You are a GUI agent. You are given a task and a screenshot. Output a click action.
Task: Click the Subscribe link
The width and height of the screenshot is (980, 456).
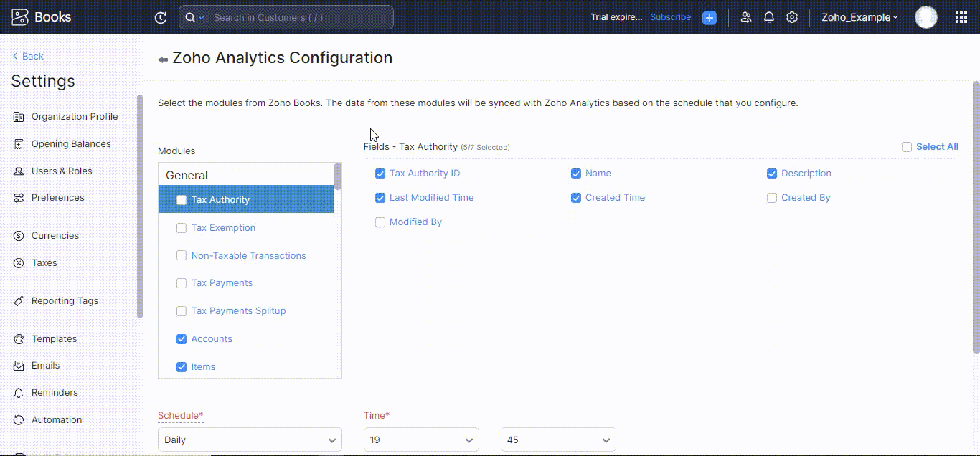tap(670, 16)
